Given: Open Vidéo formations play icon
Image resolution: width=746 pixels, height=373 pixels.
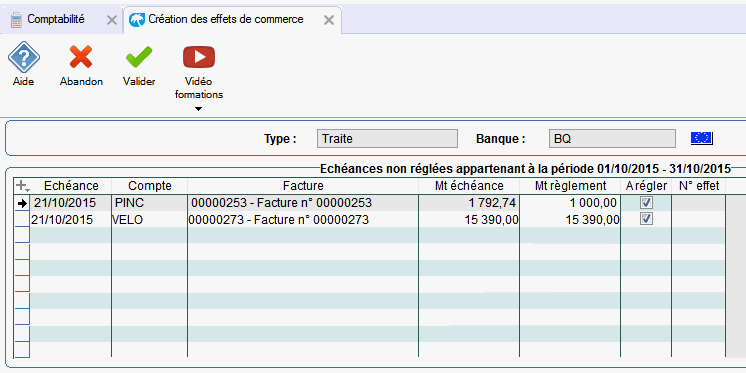Looking at the screenshot, I should 199,57.
